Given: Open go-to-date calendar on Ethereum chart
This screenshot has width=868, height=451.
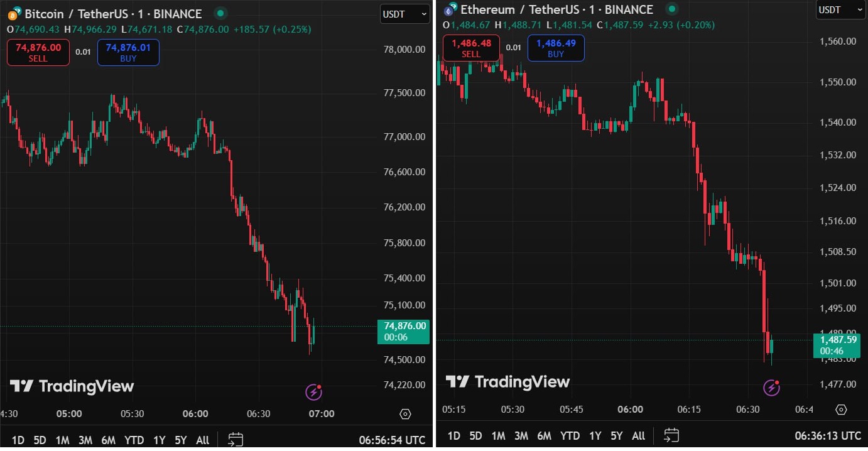Looking at the screenshot, I should click(x=671, y=435).
